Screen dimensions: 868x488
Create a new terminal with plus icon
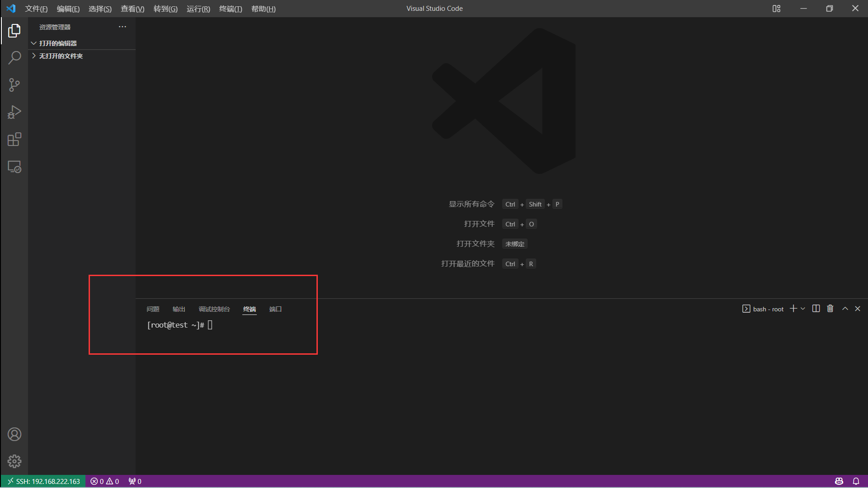click(793, 309)
